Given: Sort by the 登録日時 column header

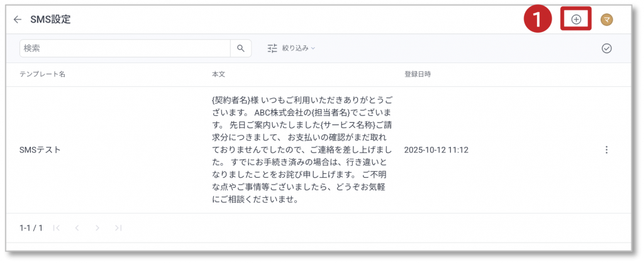Looking at the screenshot, I should 417,74.
